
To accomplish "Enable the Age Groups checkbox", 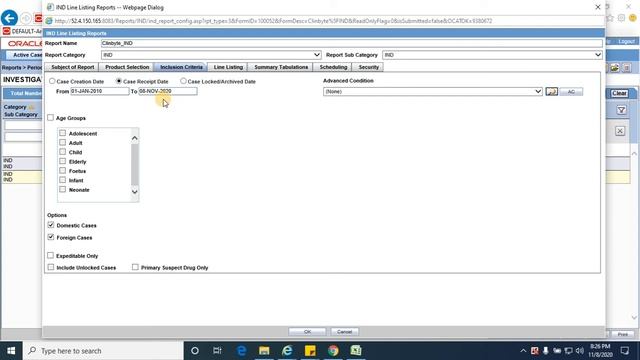I will coord(51,118).
